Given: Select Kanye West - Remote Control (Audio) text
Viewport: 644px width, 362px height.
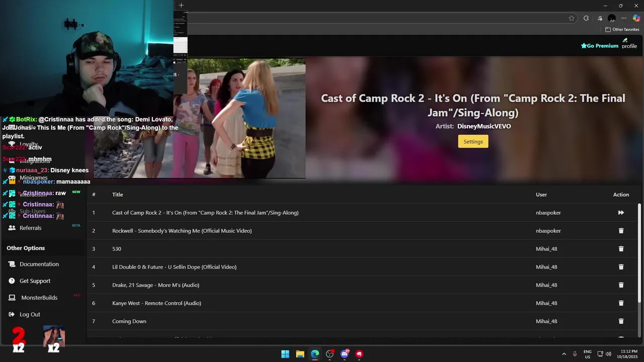Looking at the screenshot, I should click(156, 303).
